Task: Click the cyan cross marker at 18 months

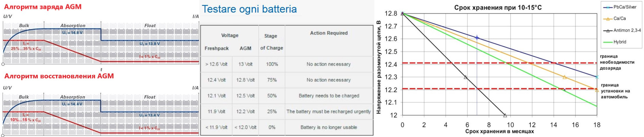Action: (597, 77)
